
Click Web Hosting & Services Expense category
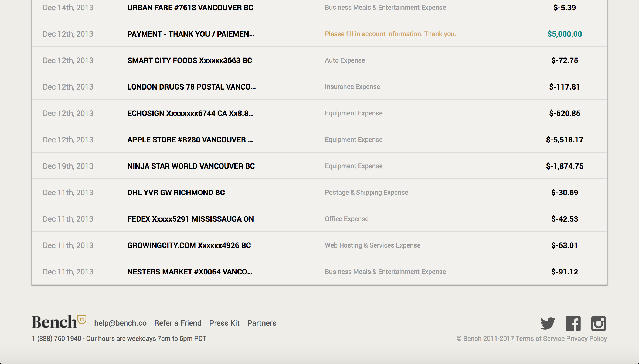(x=372, y=245)
